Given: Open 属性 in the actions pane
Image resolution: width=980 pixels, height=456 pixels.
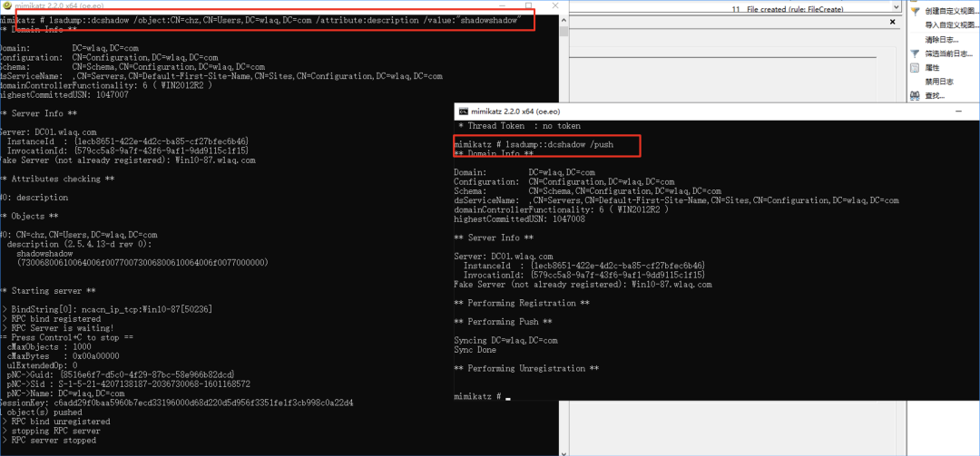Looking at the screenshot, I should pos(932,67).
